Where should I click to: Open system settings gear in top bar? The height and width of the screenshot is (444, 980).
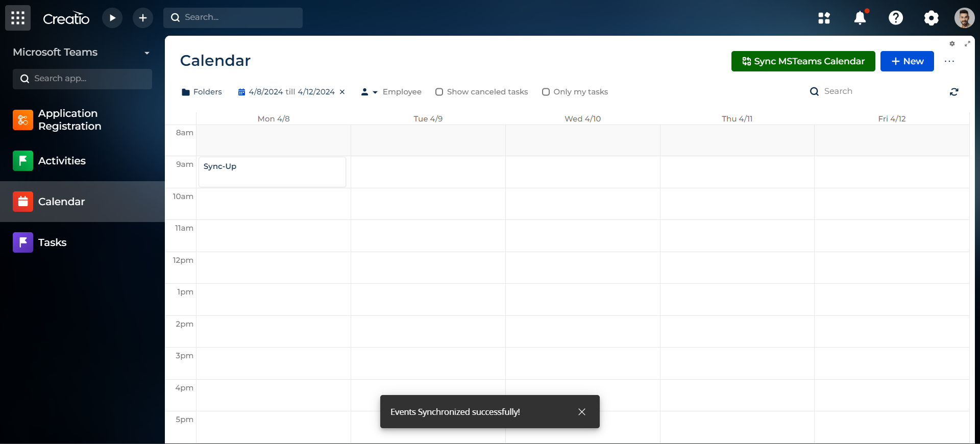point(931,18)
